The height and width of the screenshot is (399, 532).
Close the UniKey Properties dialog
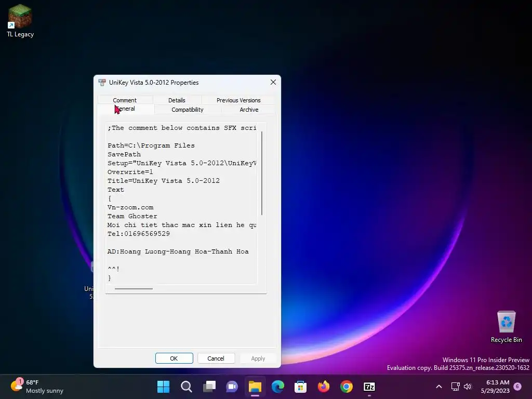coord(273,83)
